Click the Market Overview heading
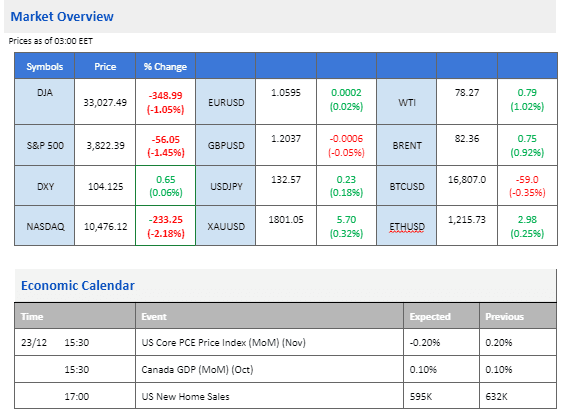584x419 pixels. coord(62,16)
